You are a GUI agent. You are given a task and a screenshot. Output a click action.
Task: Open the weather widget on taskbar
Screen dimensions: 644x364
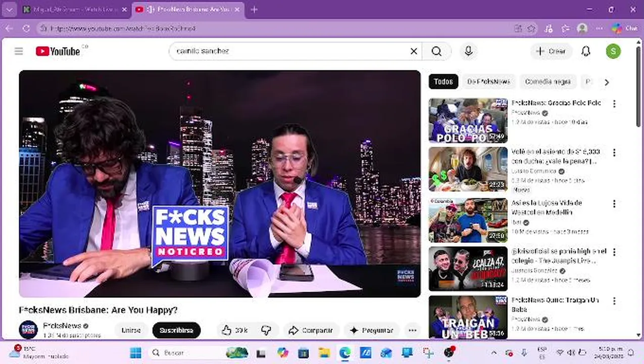[x=40, y=352]
